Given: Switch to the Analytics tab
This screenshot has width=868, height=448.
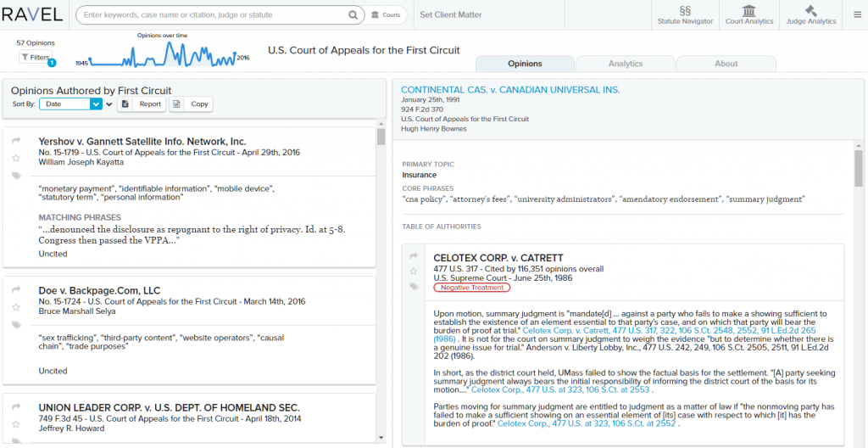Looking at the screenshot, I should point(626,64).
